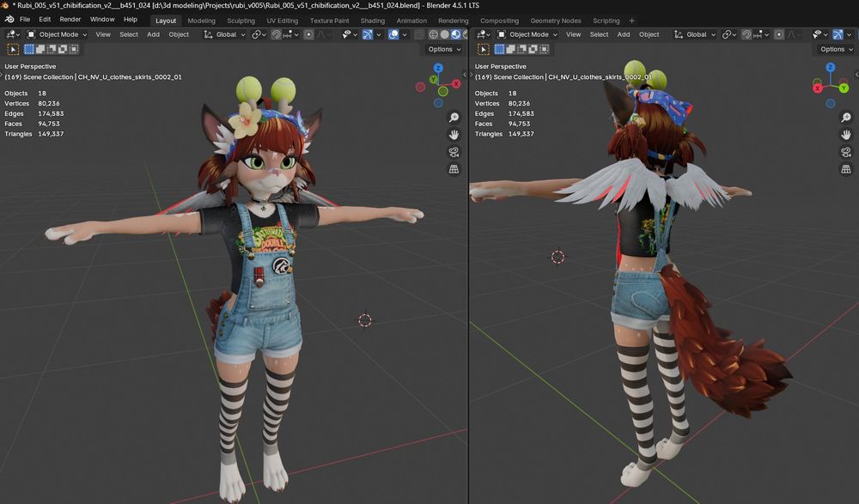Choose extend-selection mode in left viewport
The image size is (859, 504).
click(40, 49)
